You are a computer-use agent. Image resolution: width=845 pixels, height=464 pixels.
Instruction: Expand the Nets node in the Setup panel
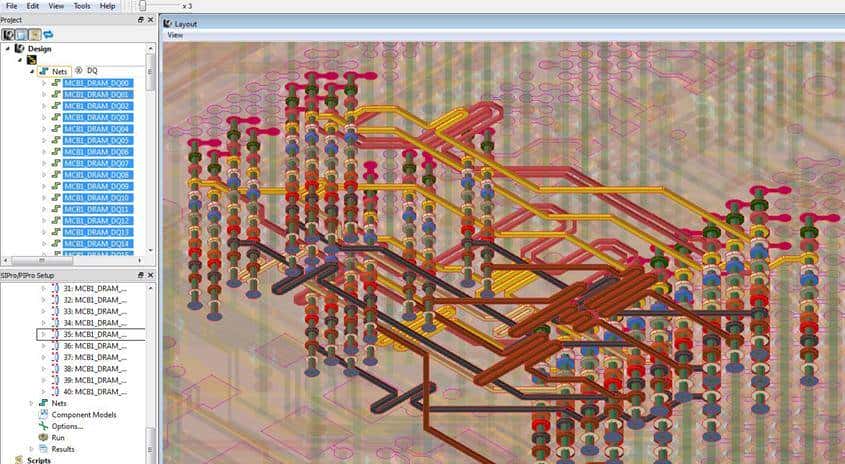click(x=32, y=403)
